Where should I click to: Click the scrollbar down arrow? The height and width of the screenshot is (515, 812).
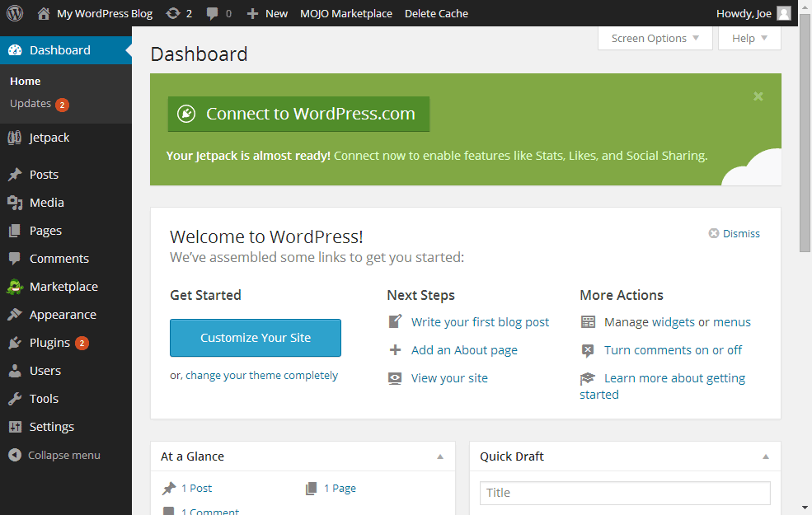805,508
